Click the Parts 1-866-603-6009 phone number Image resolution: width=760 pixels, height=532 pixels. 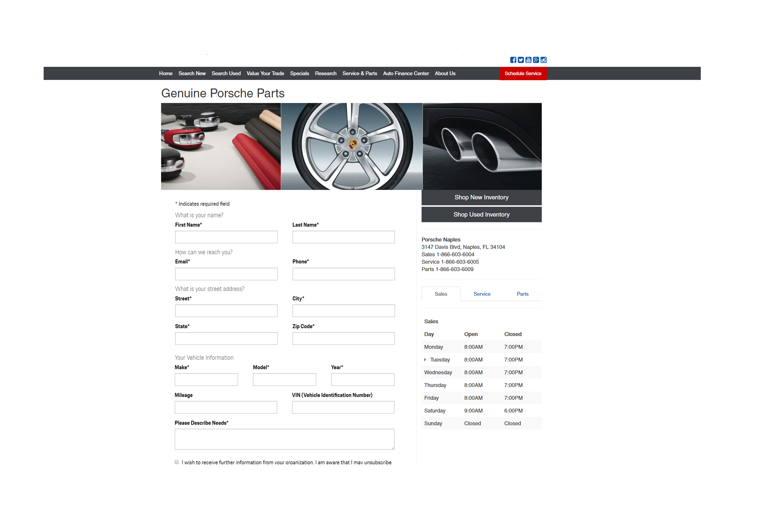(x=447, y=269)
